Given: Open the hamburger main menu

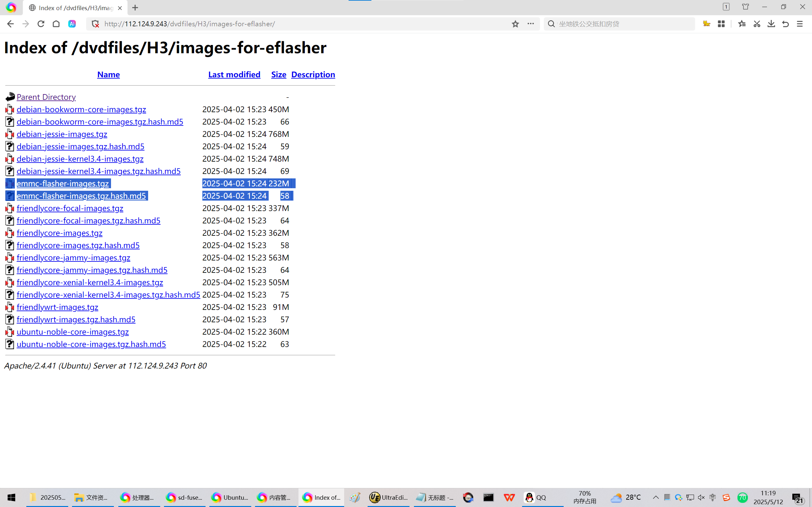Looking at the screenshot, I should click(x=800, y=24).
